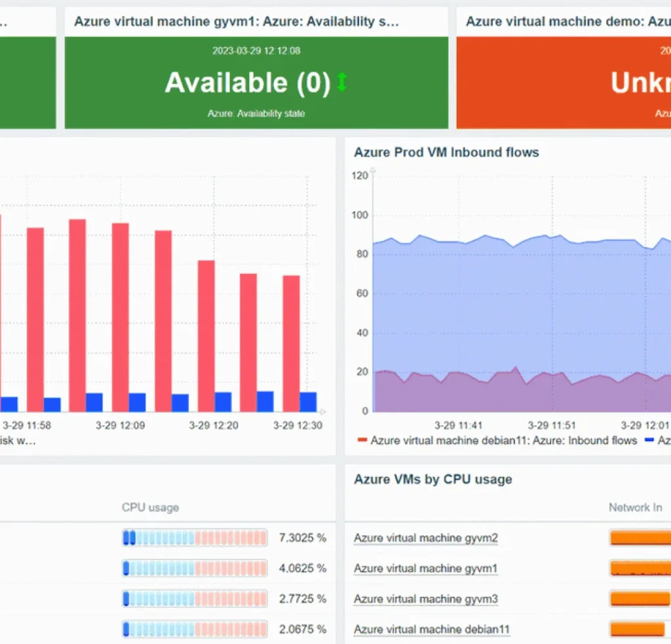Click the orange Unknown availability state widget
This screenshot has width=671, height=644.
point(564,83)
